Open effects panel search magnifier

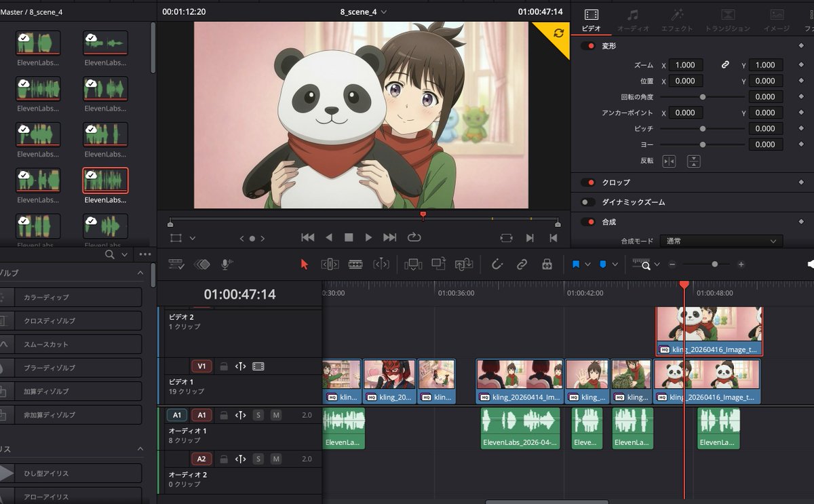tap(109, 254)
